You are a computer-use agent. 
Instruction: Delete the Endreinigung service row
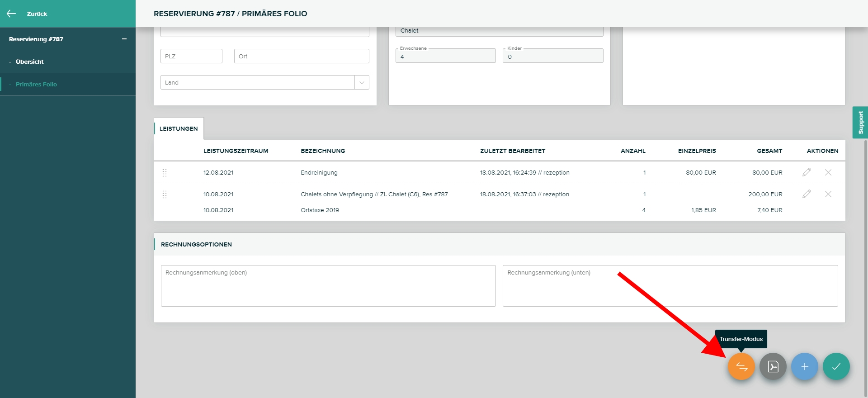(x=828, y=172)
